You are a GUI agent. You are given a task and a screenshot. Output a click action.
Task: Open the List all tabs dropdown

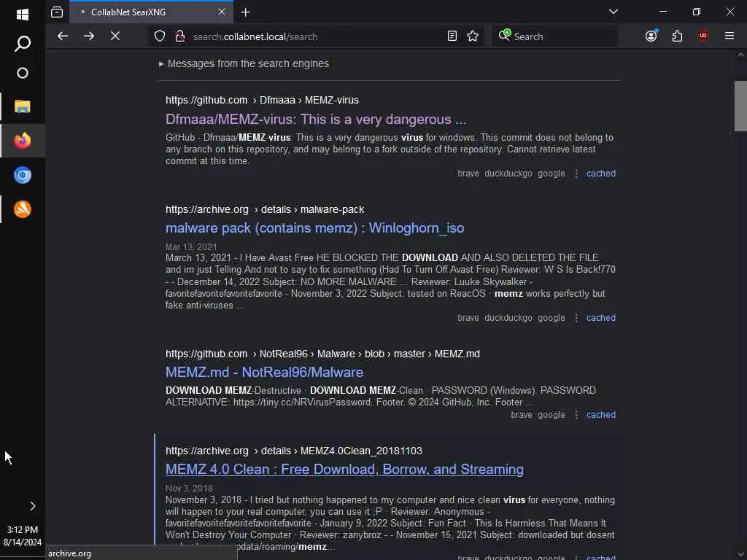point(613,12)
